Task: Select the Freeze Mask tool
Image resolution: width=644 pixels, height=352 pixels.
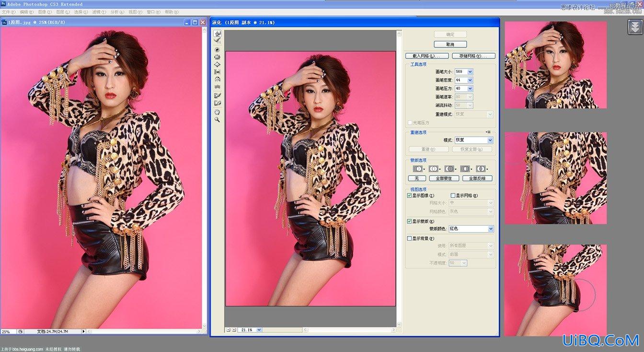Action: [x=218, y=95]
